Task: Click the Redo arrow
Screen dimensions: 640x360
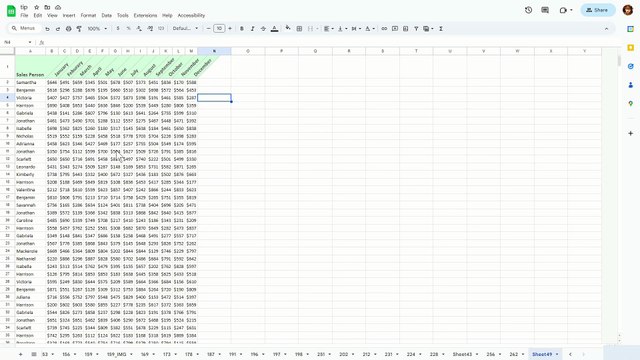Action: pos(58,29)
